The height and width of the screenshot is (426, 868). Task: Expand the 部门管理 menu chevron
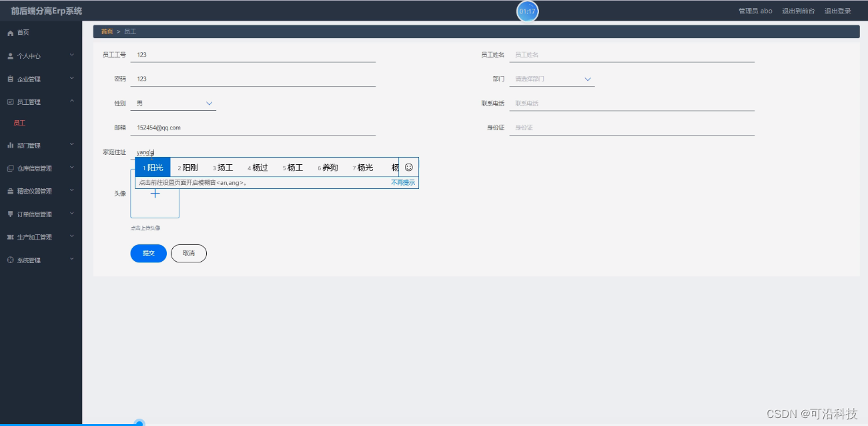click(x=72, y=144)
